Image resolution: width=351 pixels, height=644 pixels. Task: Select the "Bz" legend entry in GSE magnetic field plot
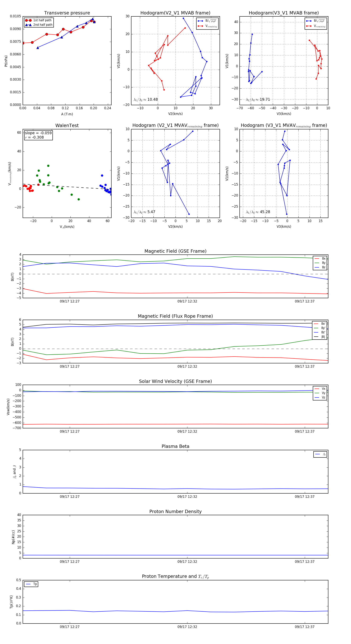pos(320,268)
